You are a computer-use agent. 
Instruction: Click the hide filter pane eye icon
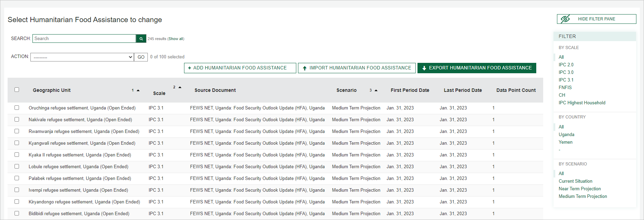[x=565, y=19]
